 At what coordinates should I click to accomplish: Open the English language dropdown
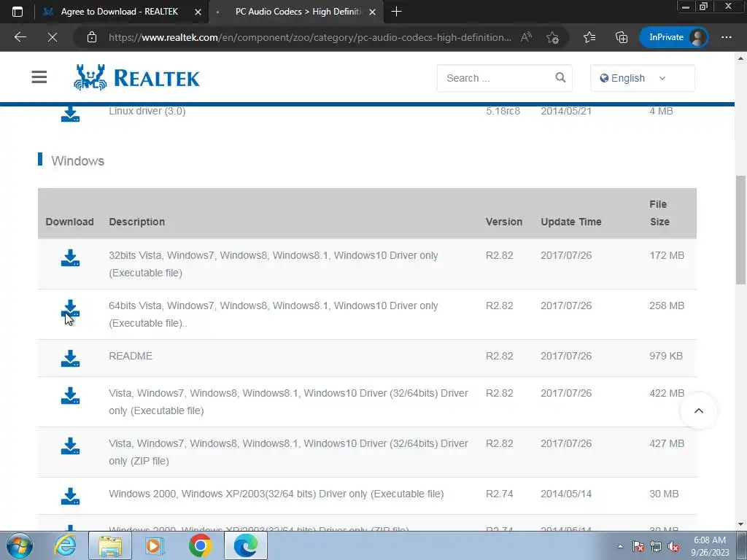[x=642, y=78]
